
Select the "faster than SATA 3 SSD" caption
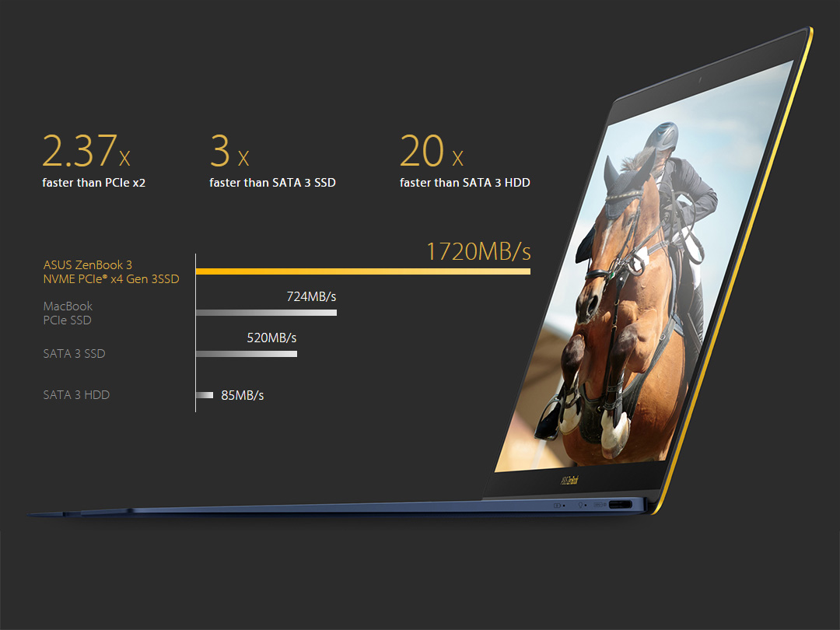272,183
